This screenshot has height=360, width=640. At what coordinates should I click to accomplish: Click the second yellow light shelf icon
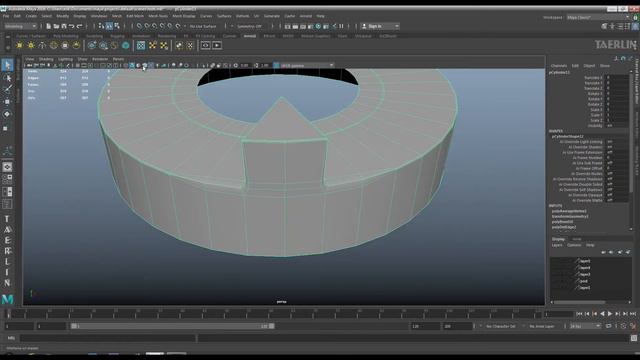[31, 46]
